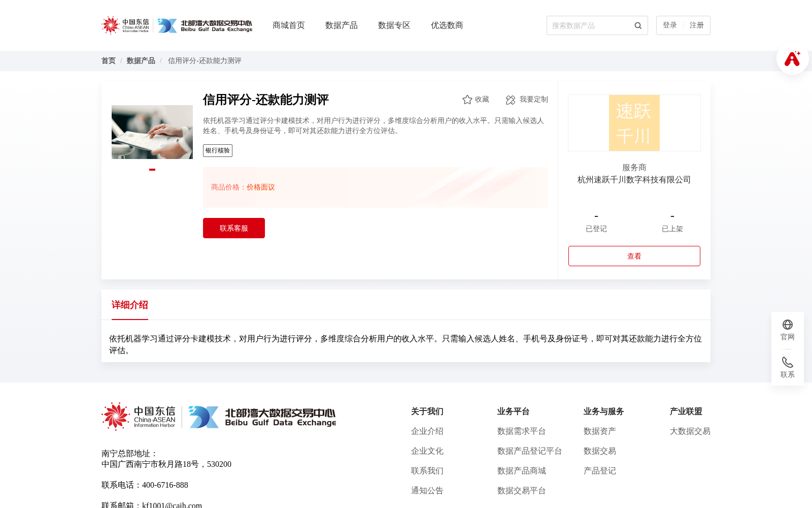Screen dimensions: 812x508
Task: Open the red AI assistant floating icon
Action: click(x=792, y=59)
